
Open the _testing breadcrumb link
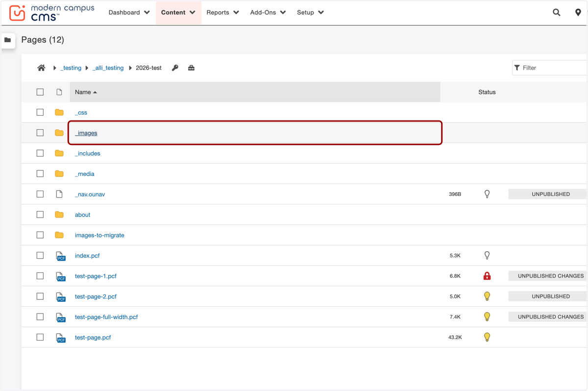(x=71, y=68)
